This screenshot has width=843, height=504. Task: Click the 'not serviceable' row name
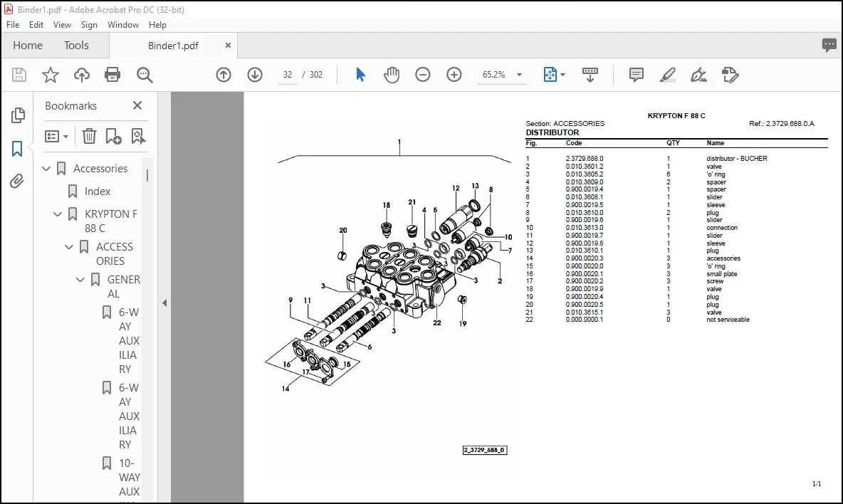(728, 320)
